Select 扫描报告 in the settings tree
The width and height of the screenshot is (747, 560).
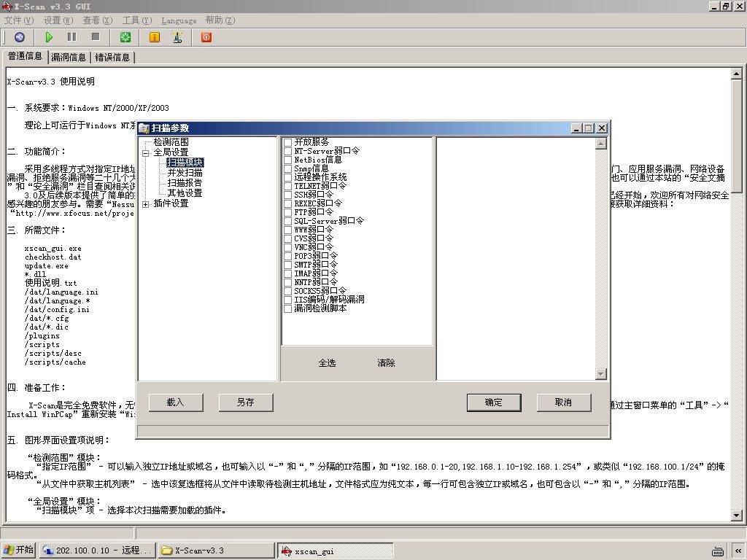(x=185, y=183)
